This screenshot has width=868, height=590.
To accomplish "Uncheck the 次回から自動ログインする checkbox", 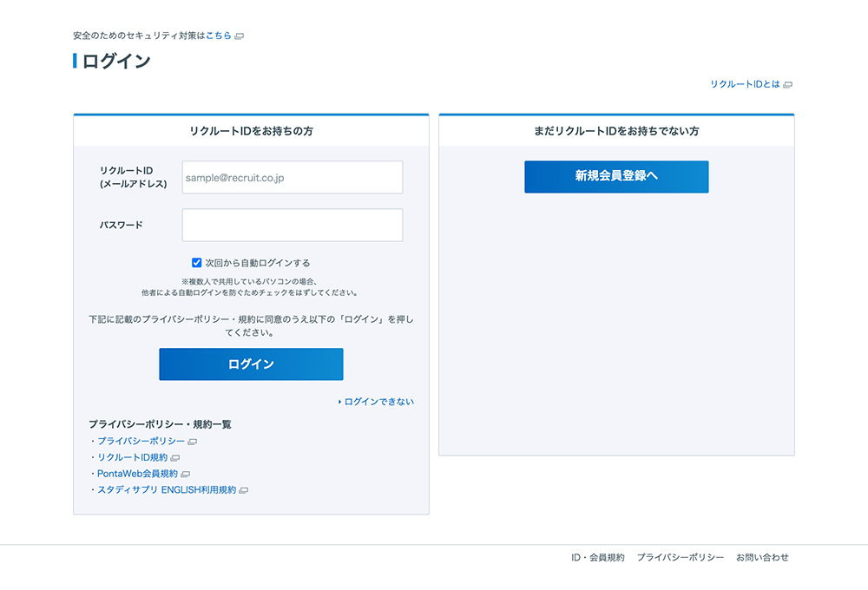I will (x=197, y=263).
